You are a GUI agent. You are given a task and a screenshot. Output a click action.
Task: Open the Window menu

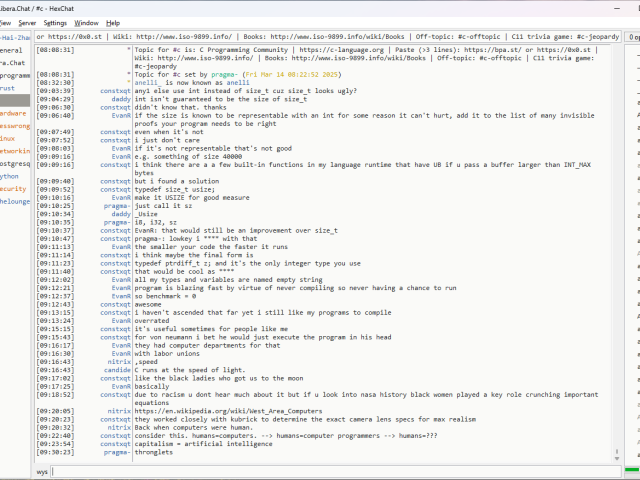pos(87,22)
